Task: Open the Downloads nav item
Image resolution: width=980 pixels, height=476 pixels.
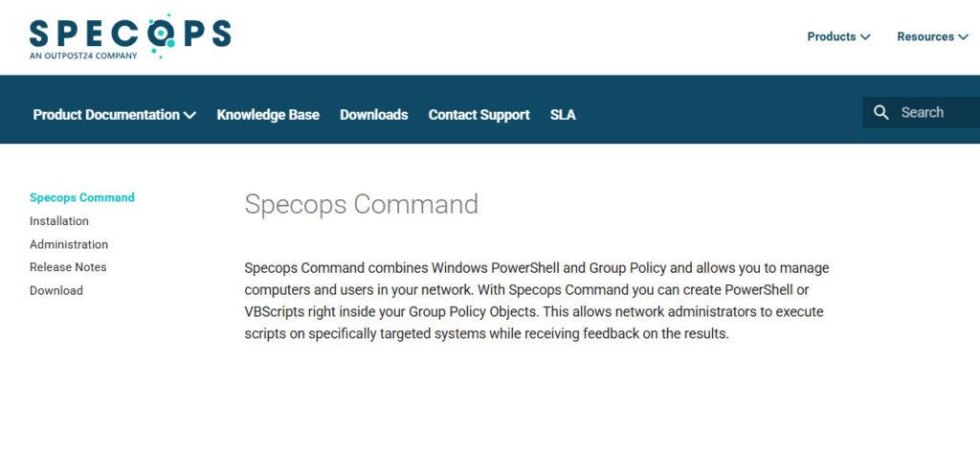Action: (373, 115)
